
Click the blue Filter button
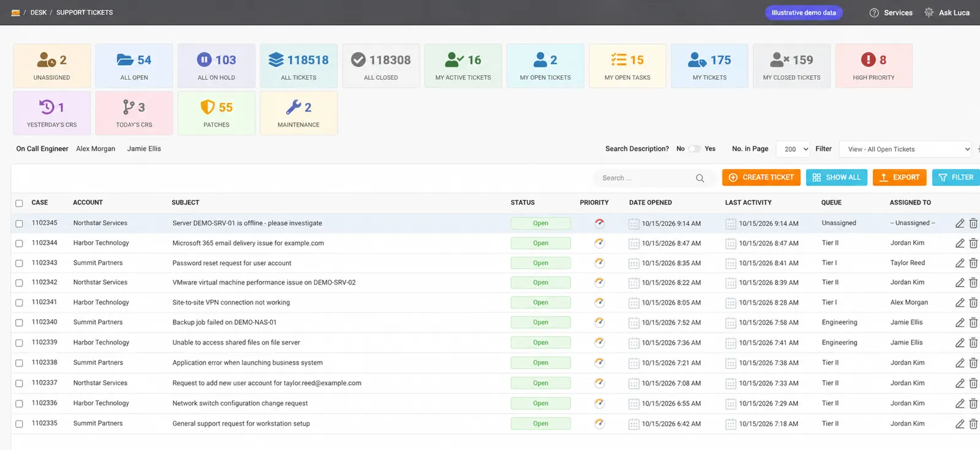956,178
